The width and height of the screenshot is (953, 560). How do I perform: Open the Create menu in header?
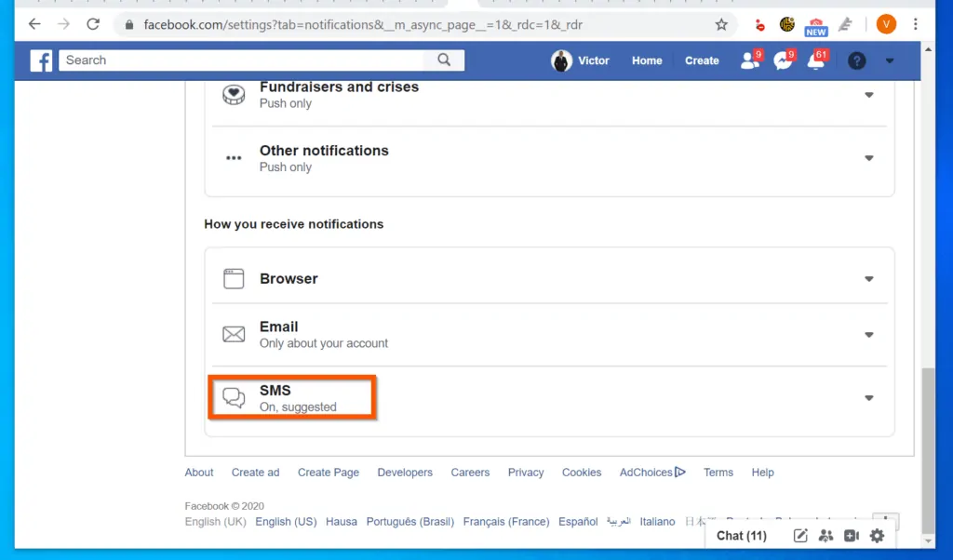702,60
